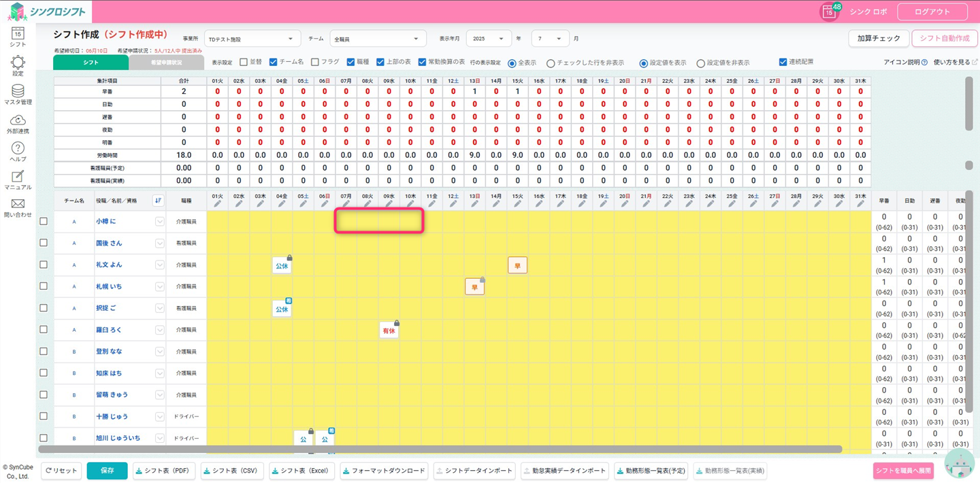This screenshot has height=483, width=980.
Task: Open the year dropdown showing 2025
Action: pyautogui.click(x=489, y=39)
